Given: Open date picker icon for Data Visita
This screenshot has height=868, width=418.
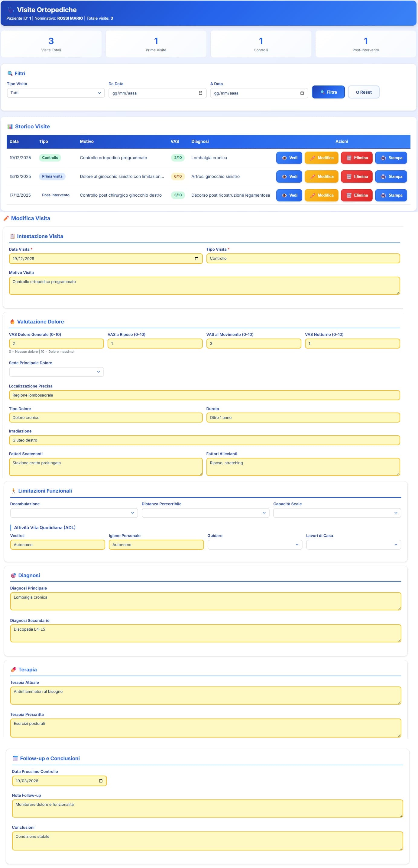Looking at the screenshot, I should (196, 259).
